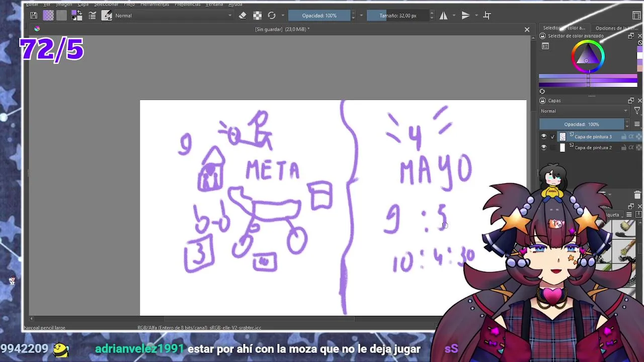The image size is (644, 362).
Task: Lock the Capas docker
Action: tap(542, 101)
